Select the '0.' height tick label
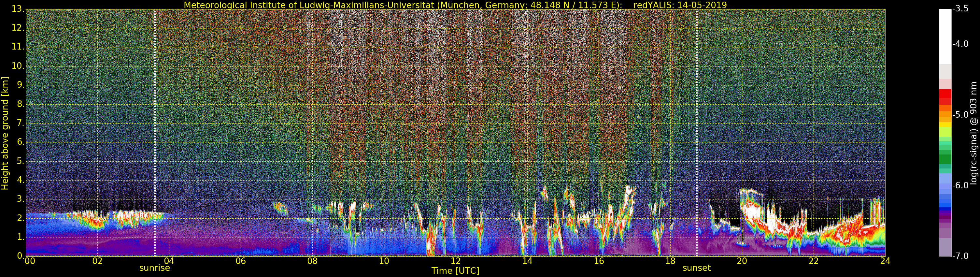 pos(21,256)
